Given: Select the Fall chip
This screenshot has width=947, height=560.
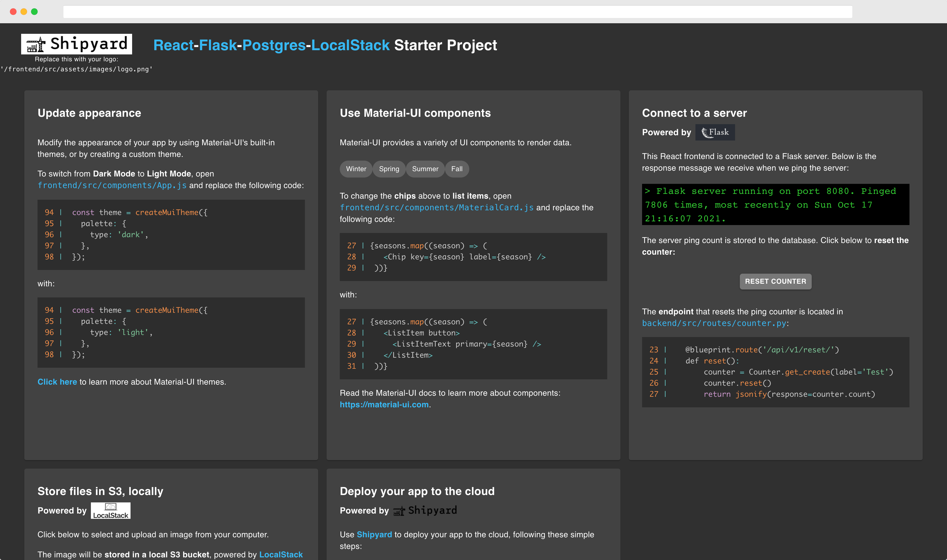Looking at the screenshot, I should (457, 169).
